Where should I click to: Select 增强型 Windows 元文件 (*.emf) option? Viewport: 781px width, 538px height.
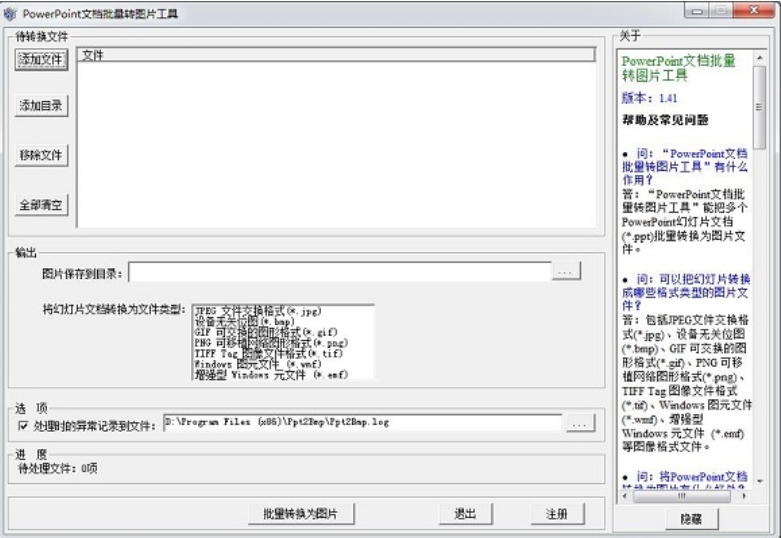pyautogui.click(x=271, y=375)
